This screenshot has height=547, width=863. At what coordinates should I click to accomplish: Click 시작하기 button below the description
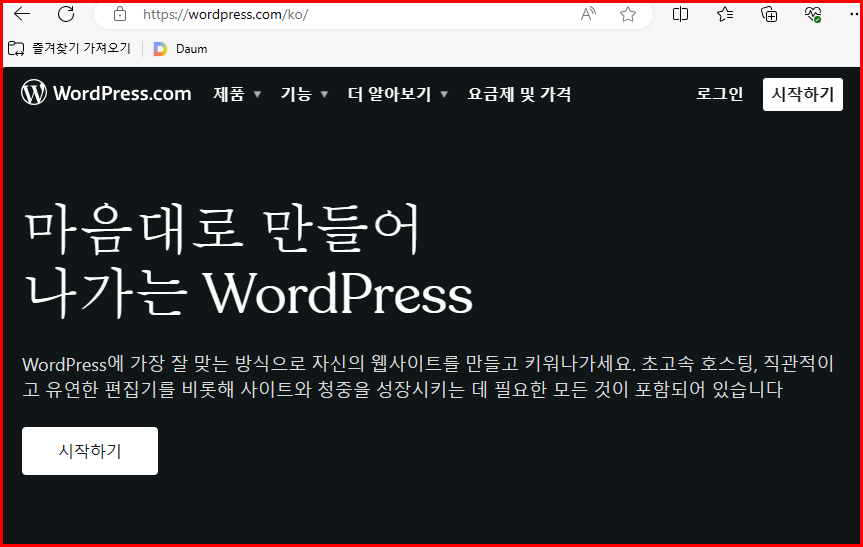(90, 451)
